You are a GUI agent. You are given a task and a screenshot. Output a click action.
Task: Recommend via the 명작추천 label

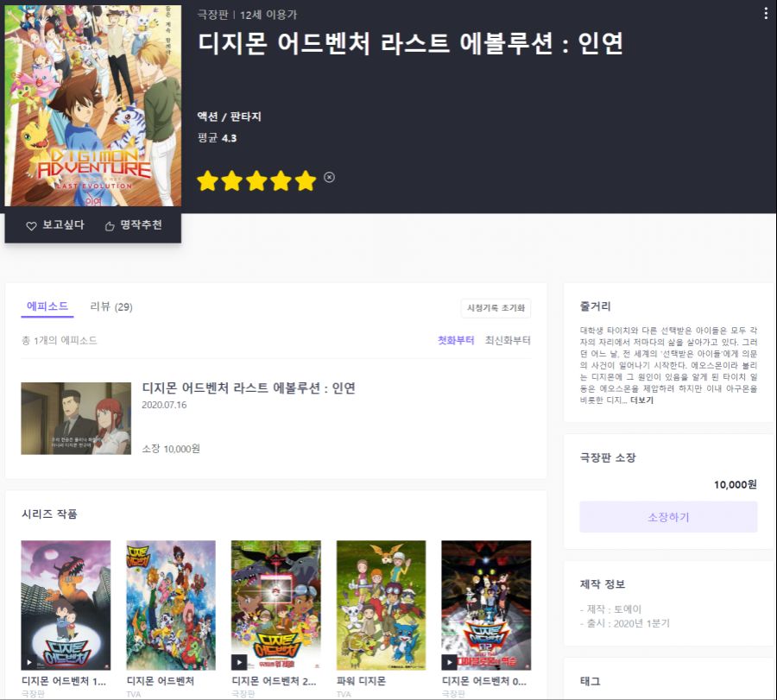(142, 225)
